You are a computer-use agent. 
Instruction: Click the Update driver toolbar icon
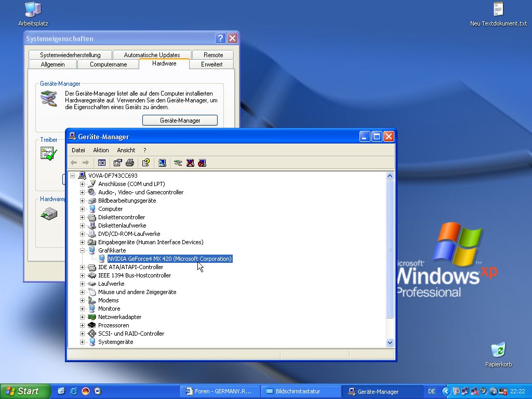click(178, 163)
